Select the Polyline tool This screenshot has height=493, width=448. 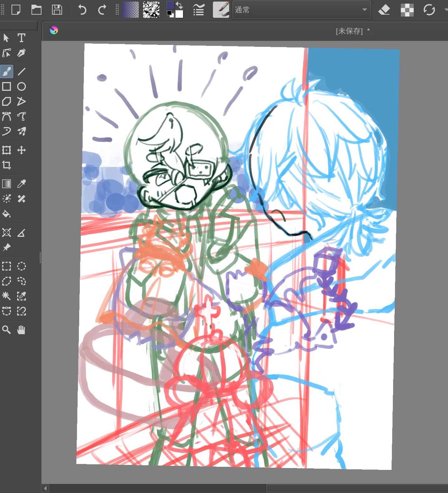coord(22,101)
